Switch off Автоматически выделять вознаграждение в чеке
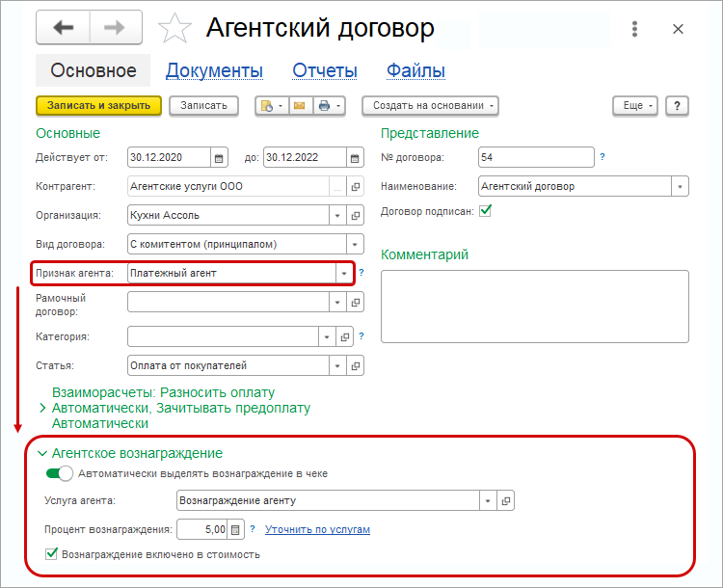 tap(60, 473)
